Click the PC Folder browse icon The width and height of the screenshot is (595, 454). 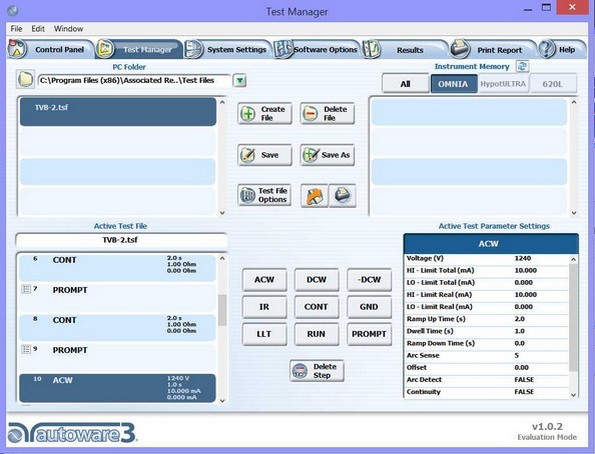point(25,79)
